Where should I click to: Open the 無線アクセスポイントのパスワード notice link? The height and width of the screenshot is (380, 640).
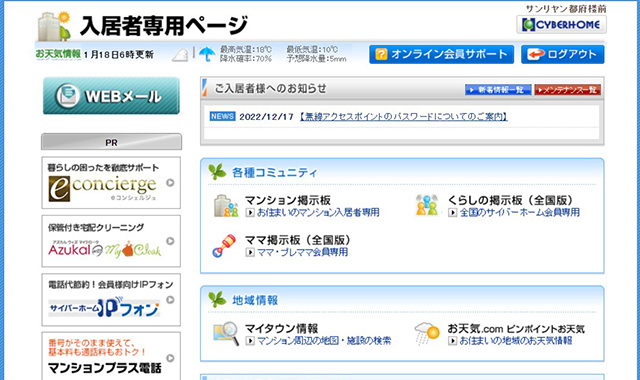pyautogui.click(x=403, y=117)
